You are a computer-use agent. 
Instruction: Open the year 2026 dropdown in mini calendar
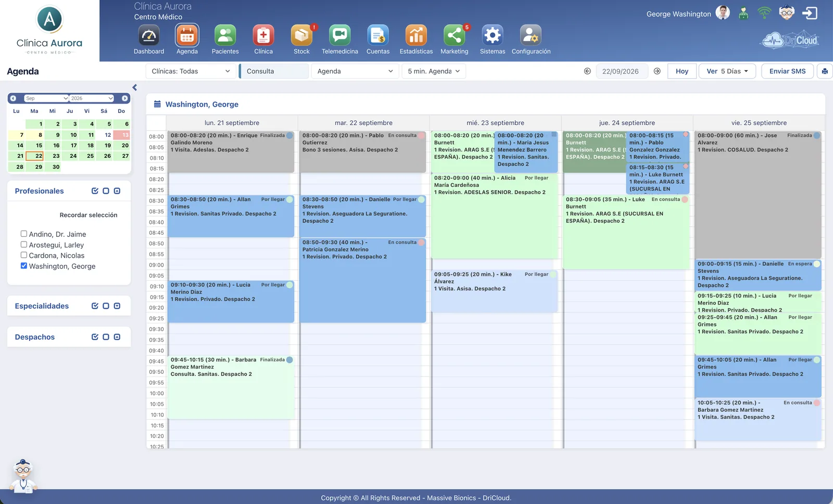point(92,98)
